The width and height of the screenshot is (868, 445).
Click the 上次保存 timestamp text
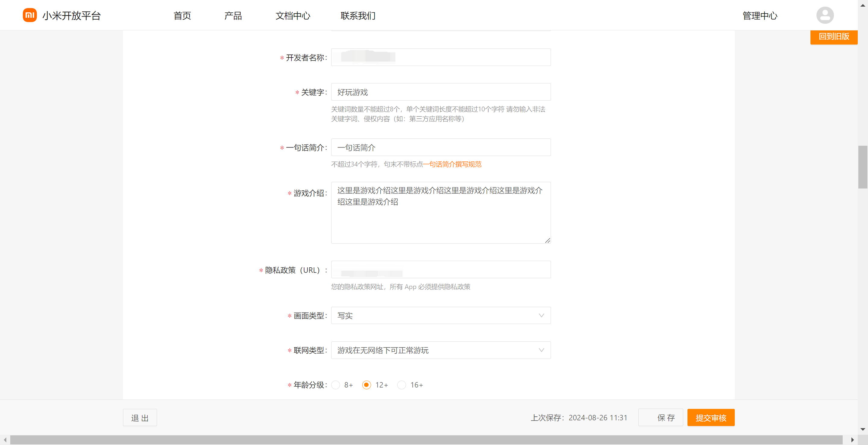pos(579,418)
